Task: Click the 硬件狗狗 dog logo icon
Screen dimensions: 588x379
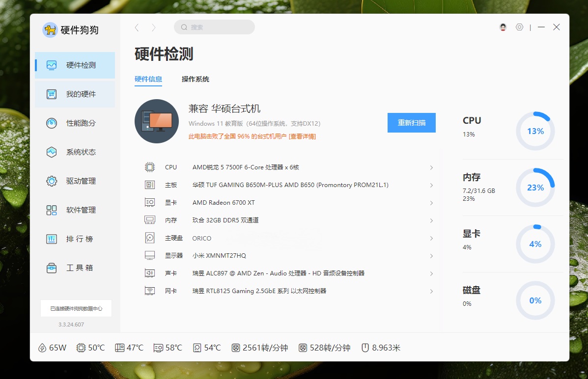Action: point(50,30)
